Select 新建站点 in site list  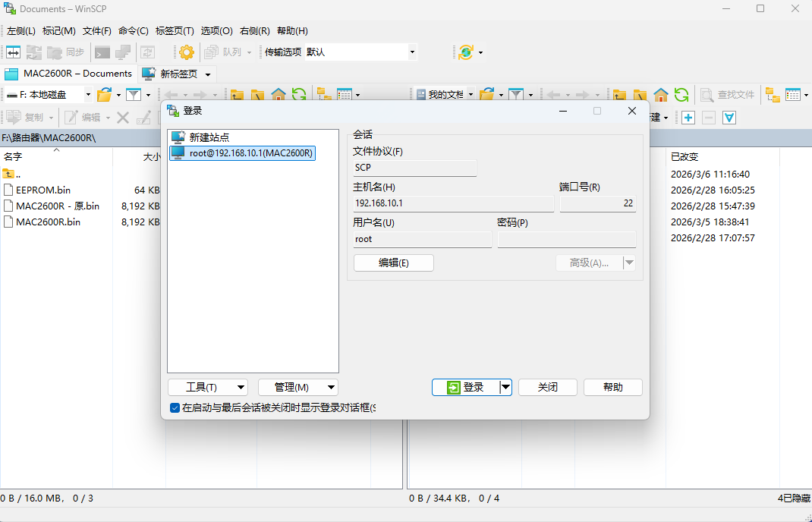point(209,137)
